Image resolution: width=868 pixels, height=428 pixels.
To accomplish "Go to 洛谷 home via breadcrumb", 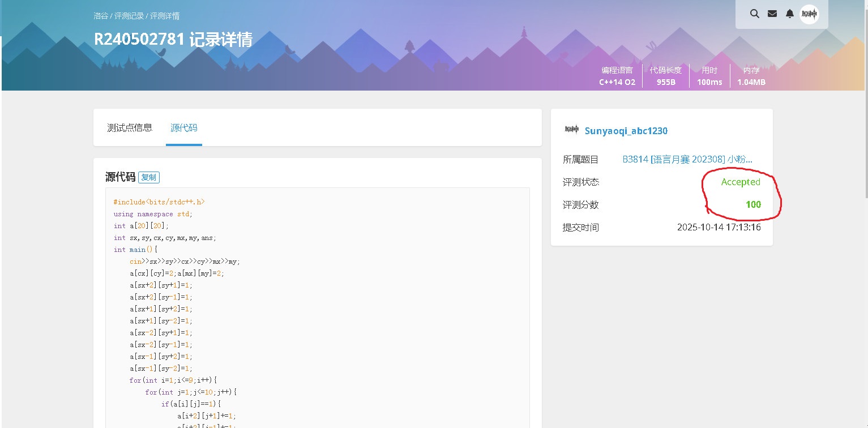I will pyautogui.click(x=100, y=16).
